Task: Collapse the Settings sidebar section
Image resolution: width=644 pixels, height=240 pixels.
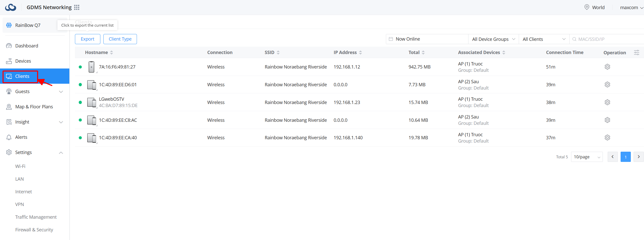Action: 61,152
